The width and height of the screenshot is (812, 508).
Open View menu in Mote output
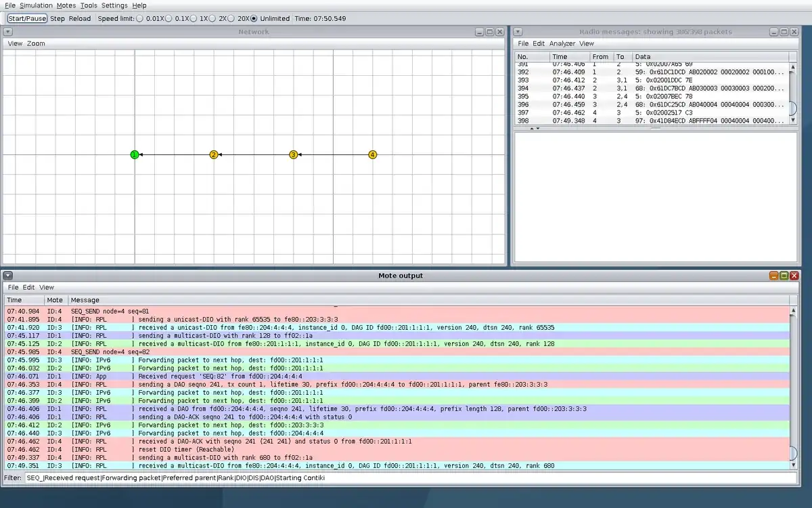[46, 287]
